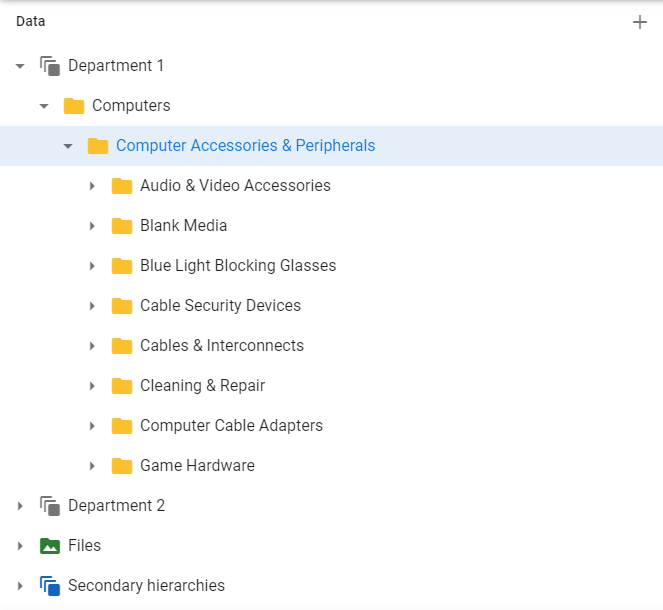Click the green Files image-folder icon
This screenshot has height=610, width=663.
tap(50, 546)
